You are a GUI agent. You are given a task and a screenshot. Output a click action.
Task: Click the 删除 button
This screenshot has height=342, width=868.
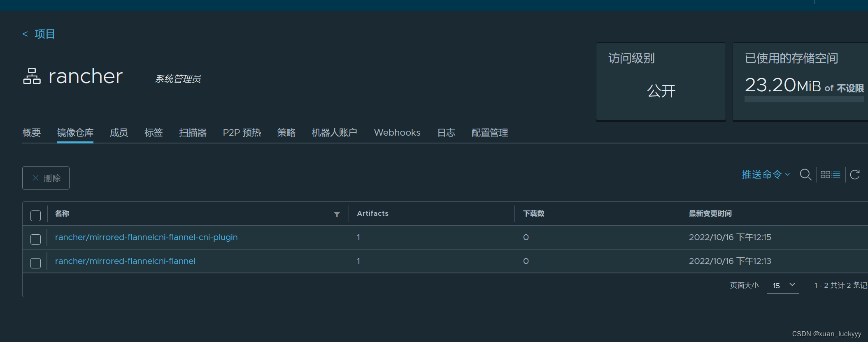pos(46,178)
